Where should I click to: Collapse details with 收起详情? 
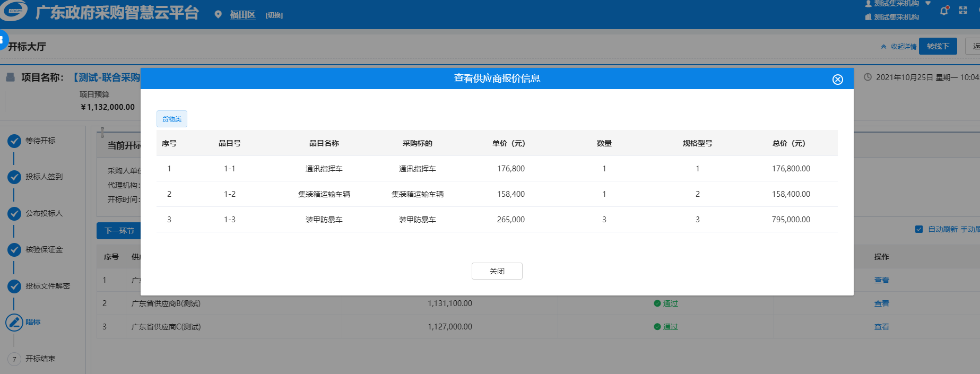[x=899, y=47]
